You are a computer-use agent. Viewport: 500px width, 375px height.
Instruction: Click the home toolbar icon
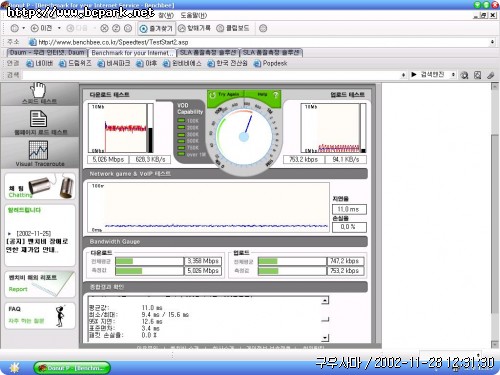[128, 28]
